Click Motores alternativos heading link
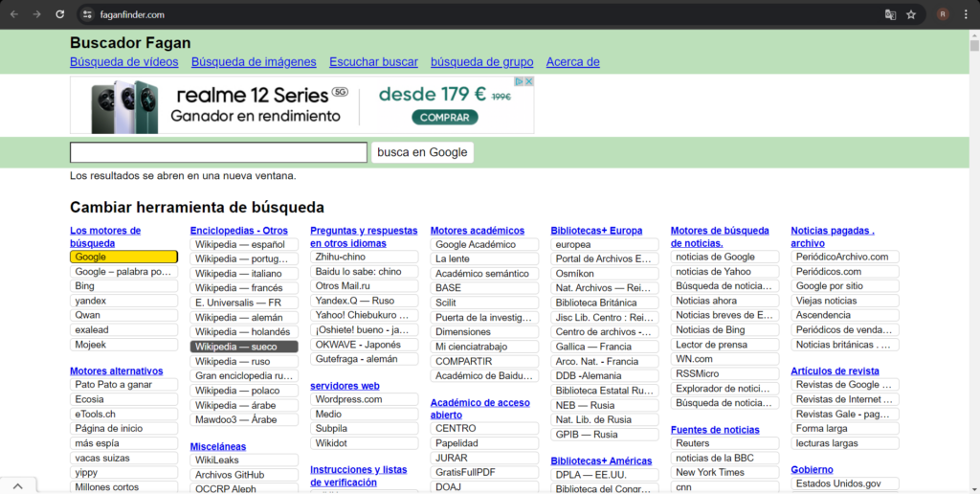Image resolution: width=980 pixels, height=494 pixels. [116, 370]
